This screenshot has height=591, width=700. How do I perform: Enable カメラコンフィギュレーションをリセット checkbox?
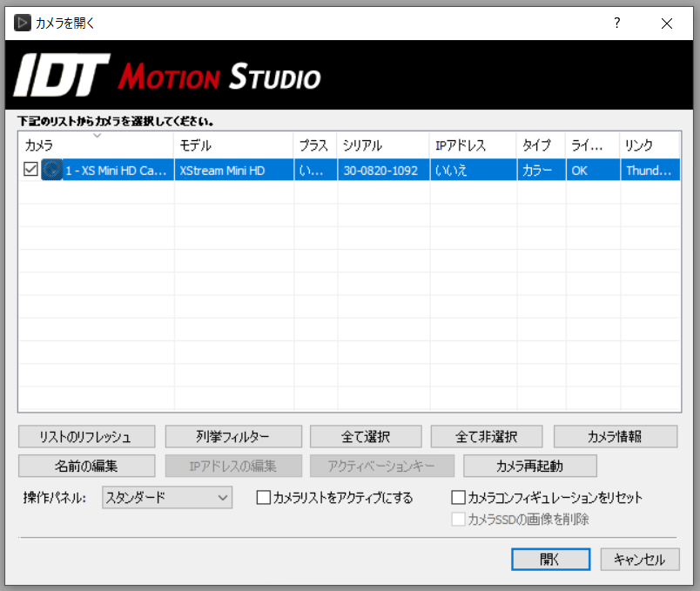click(x=458, y=497)
